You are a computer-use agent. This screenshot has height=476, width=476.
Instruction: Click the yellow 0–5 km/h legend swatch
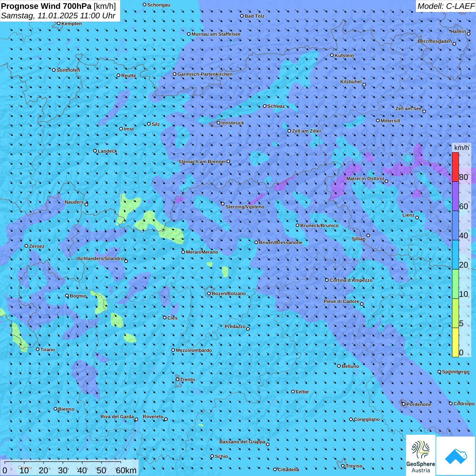(455, 342)
